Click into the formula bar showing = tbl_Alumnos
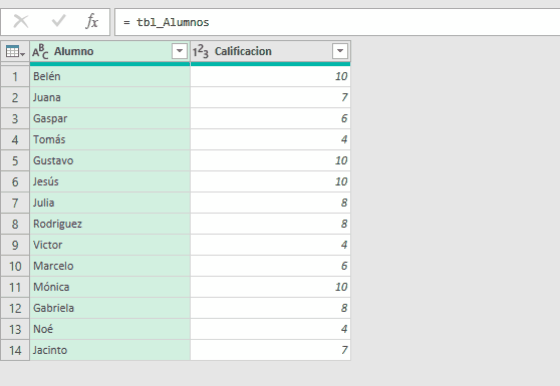This screenshot has width=560, height=386. [x=337, y=22]
